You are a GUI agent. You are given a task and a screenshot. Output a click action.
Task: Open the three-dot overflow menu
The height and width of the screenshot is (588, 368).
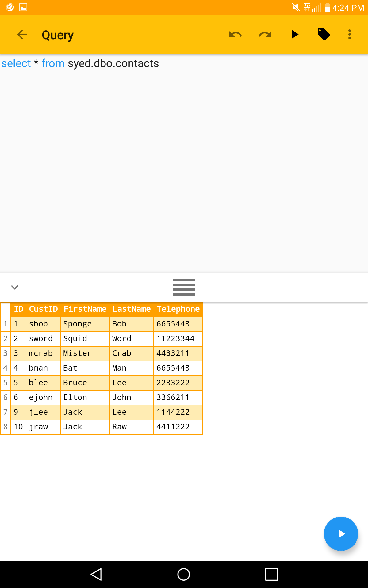pyautogui.click(x=350, y=34)
